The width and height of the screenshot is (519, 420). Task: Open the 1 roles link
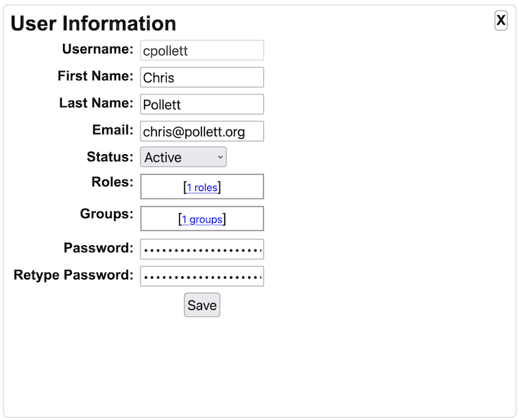202,188
